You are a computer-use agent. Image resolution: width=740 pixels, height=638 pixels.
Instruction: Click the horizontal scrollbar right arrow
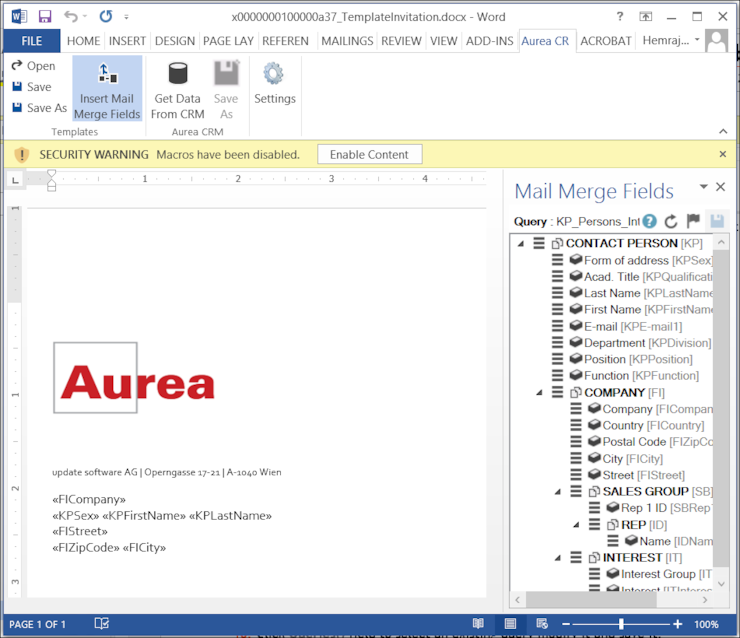tap(705, 600)
